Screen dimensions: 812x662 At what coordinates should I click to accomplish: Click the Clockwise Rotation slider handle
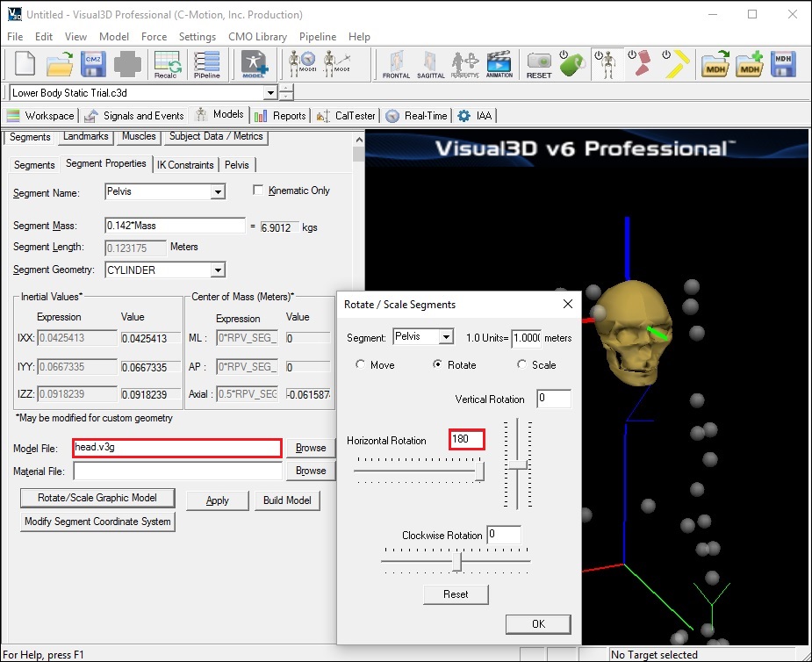456,562
